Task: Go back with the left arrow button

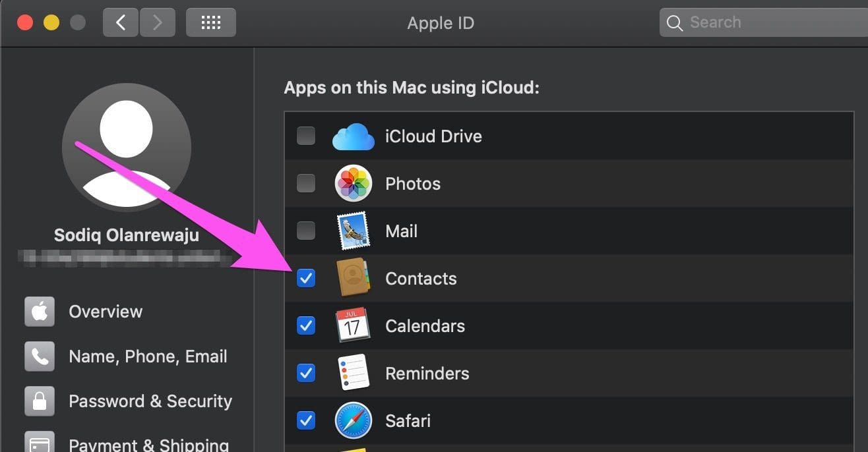Action: click(121, 23)
